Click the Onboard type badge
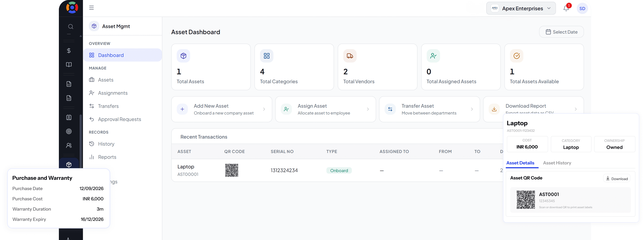Screen dimensions: 644x240 pos(339,170)
